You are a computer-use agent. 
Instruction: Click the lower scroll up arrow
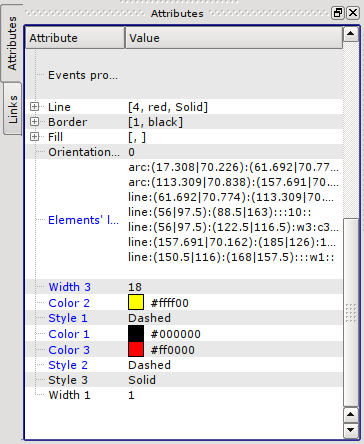pos(351,415)
